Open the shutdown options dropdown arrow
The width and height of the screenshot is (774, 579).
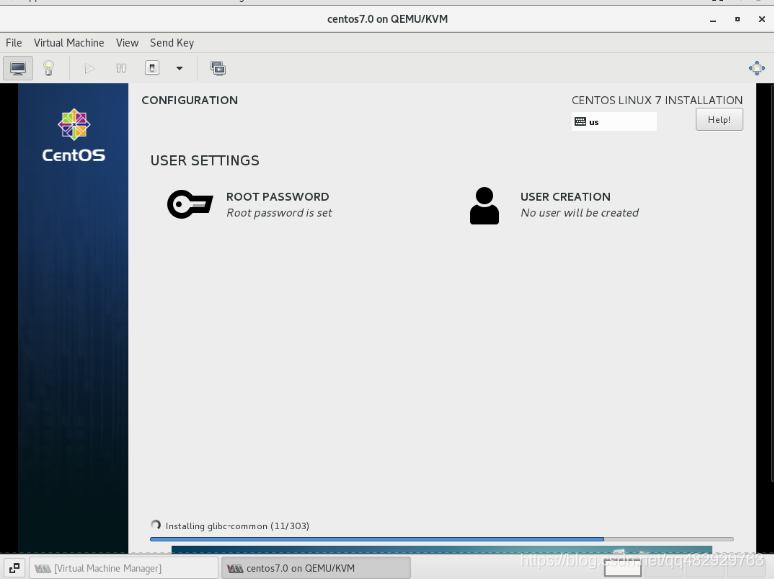[180, 68]
